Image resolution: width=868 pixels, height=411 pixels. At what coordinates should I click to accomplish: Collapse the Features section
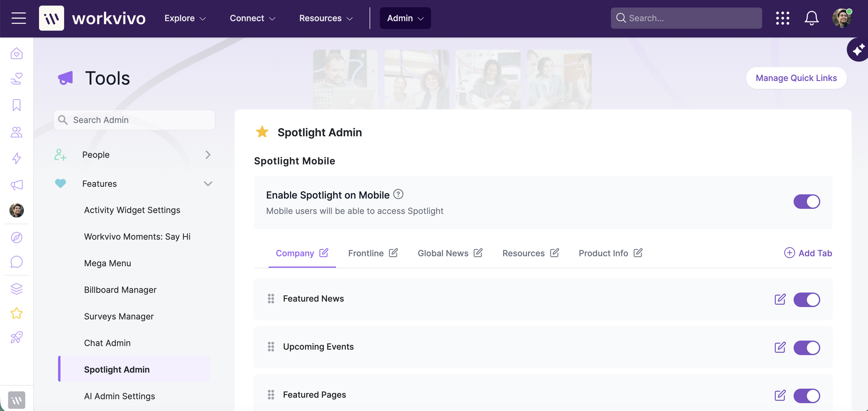pyautogui.click(x=134, y=184)
